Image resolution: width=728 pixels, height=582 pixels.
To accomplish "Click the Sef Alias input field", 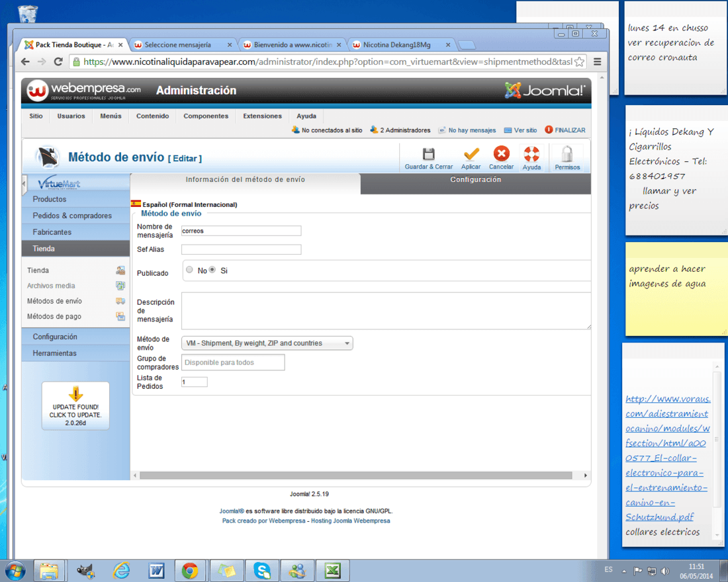I will pyautogui.click(x=241, y=249).
